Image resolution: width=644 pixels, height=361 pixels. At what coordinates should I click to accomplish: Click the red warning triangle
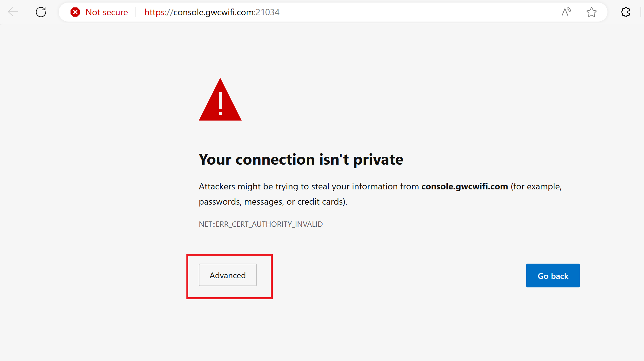[x=220, y=102]
